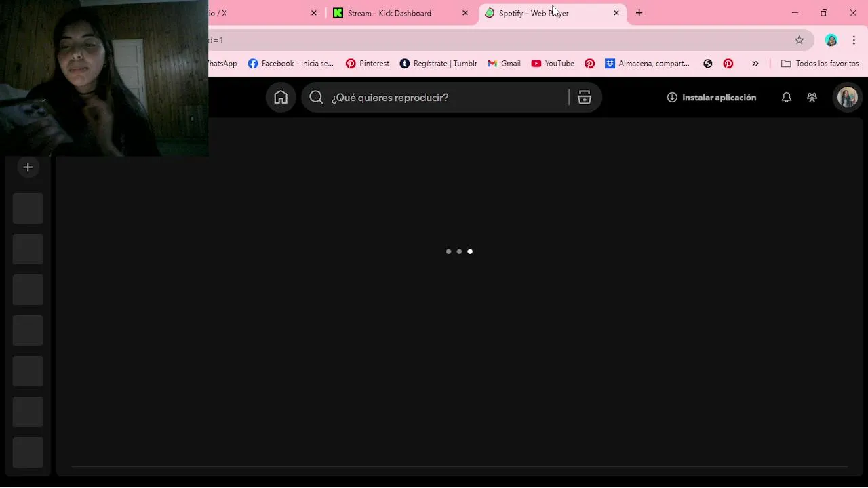
Task: Open globe icon bookmark
Action: 708,64
